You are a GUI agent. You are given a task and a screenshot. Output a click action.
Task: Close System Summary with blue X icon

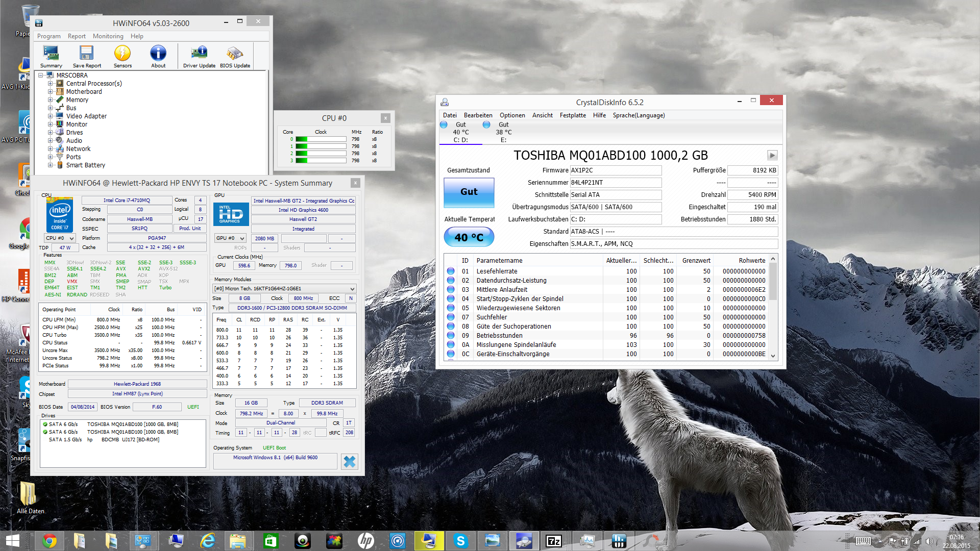pos(350,462)
